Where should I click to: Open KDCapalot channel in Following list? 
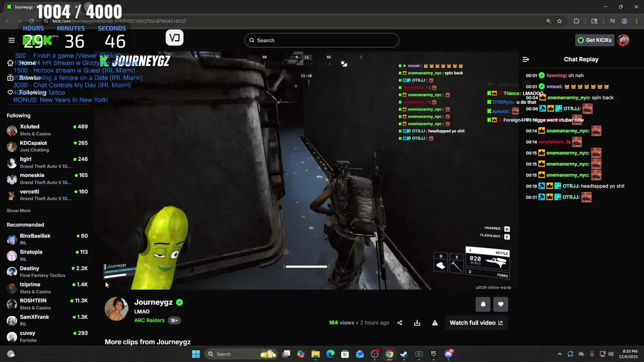point(47,146)
